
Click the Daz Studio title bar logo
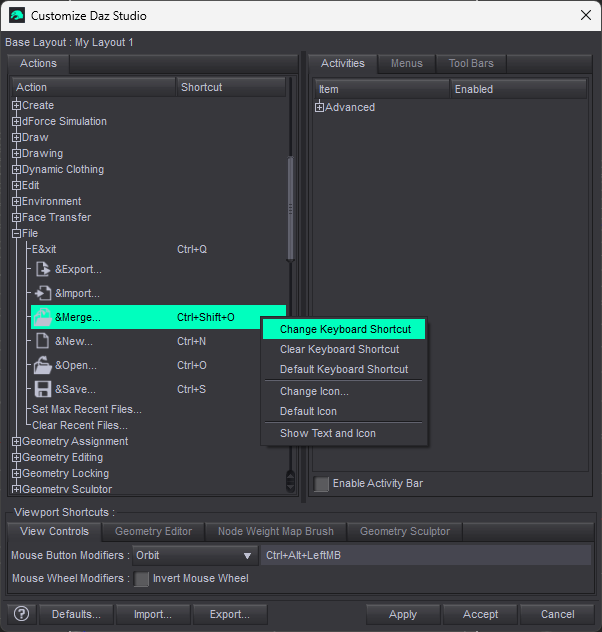click(x=17, y=15)
